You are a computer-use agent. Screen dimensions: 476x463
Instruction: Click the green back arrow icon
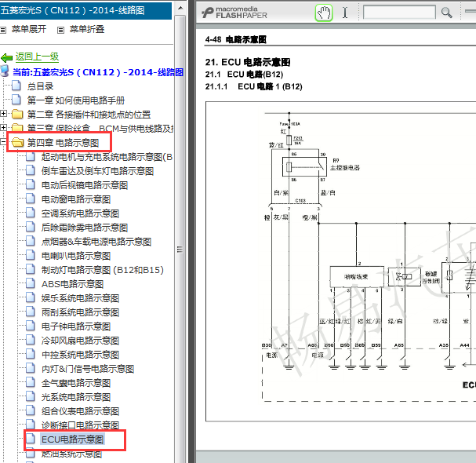7,57
